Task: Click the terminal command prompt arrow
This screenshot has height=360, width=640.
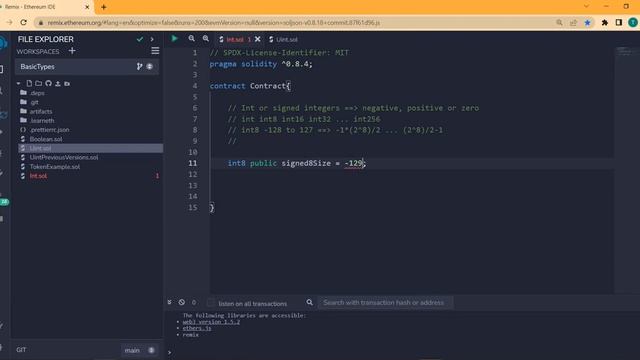Action: (x=169, y=352)
